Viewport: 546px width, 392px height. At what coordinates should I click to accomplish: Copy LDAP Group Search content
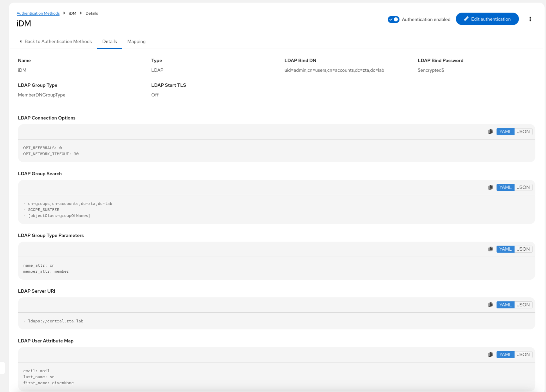pos(490,187)
